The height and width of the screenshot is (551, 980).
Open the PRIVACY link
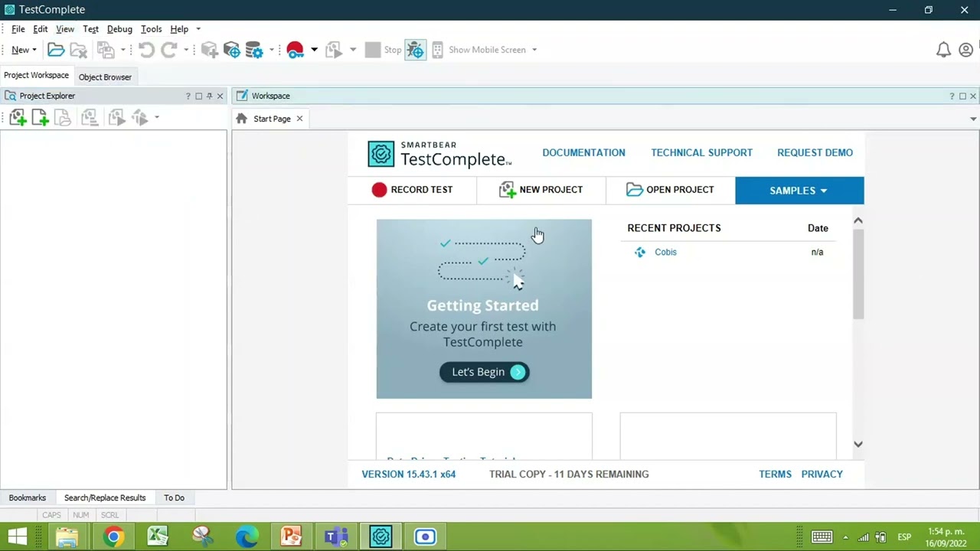click(822, 474)
